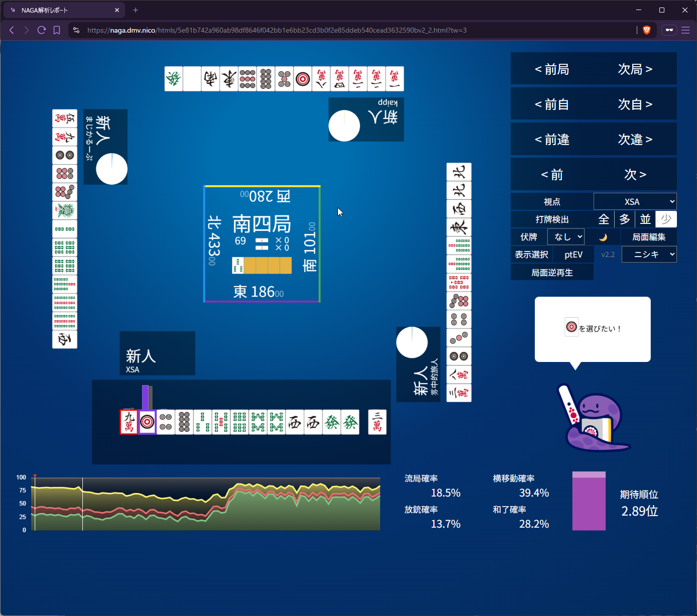Open the 視点 XSA dropdown
The height and width of the screenshot is (616, 697).
pyautogui.click(x=635, y=201)
